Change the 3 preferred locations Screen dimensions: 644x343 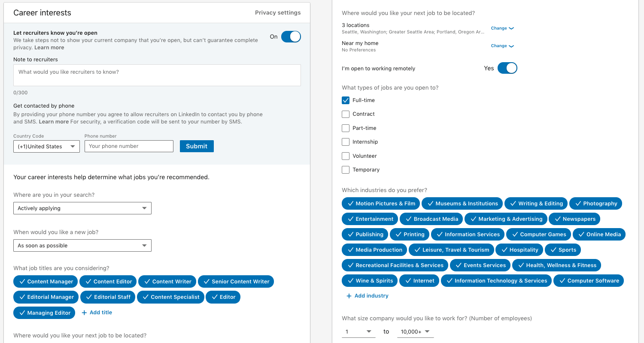pyautogui.click(x=502, y=28)
